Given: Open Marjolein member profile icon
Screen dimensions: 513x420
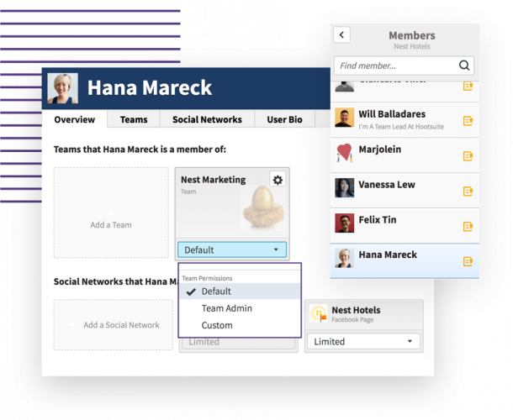Looking at the screenshot, I should click(x=468, y=156).
